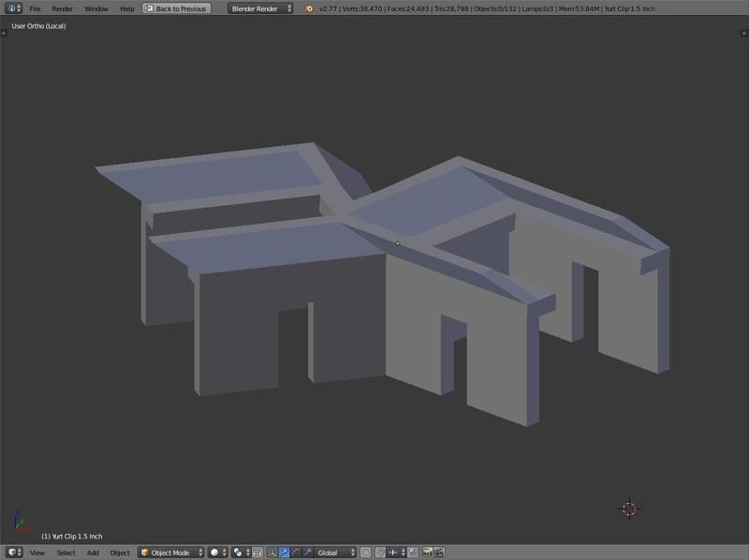
Task: Select the viewport shading icon
Action: click(213, 552)
